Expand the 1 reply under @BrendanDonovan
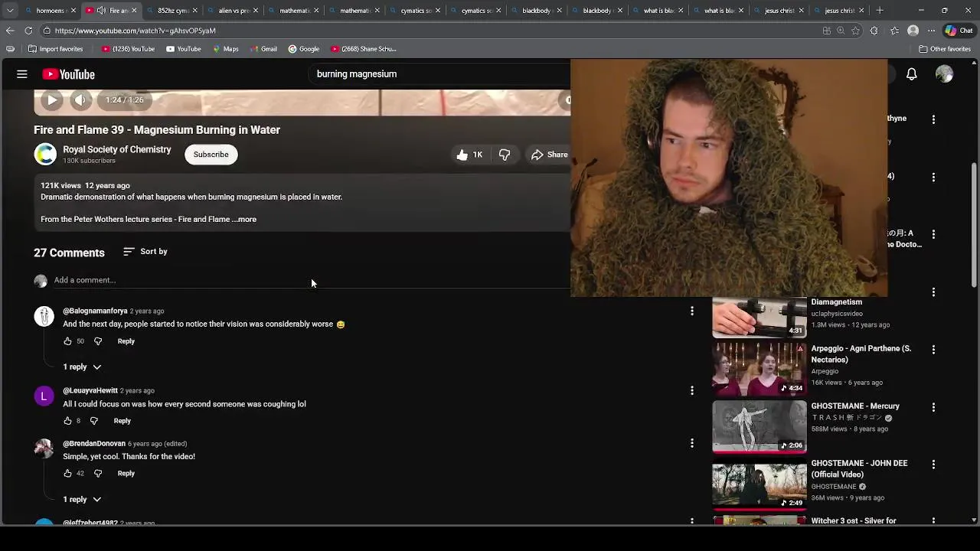Image resolution: width=980 pixels, height=551 pixels. pos(82,499)
